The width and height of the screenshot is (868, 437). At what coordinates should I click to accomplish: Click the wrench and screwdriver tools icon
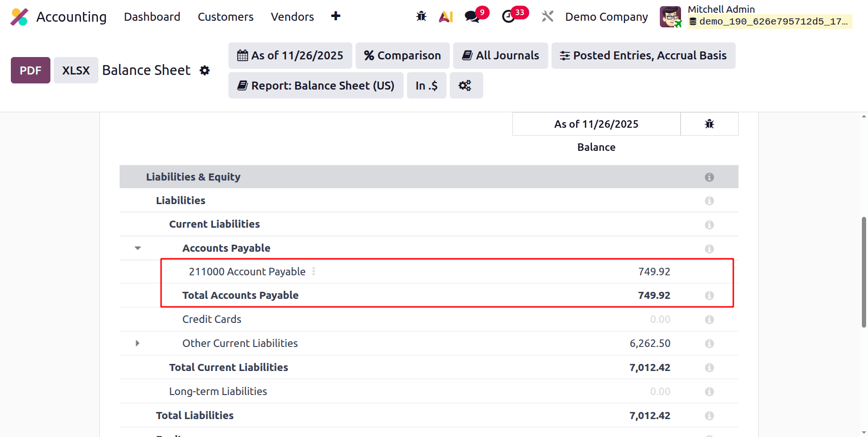(x=547, y=16)
